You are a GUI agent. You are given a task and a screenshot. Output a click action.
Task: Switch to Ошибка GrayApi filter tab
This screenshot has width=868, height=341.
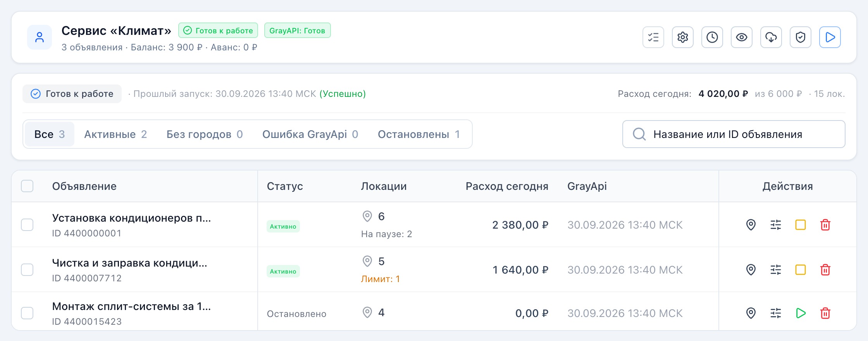(x=310, y=134)
